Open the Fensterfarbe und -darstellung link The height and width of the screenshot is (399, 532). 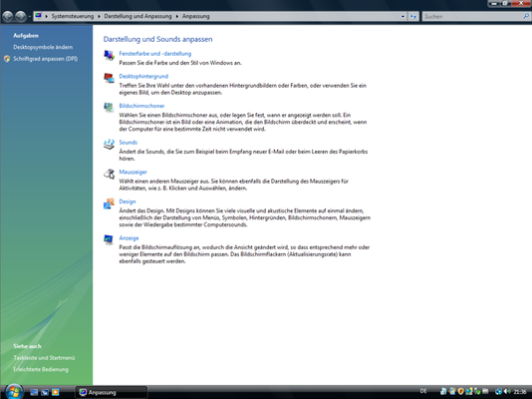click(x=155, y=54)
